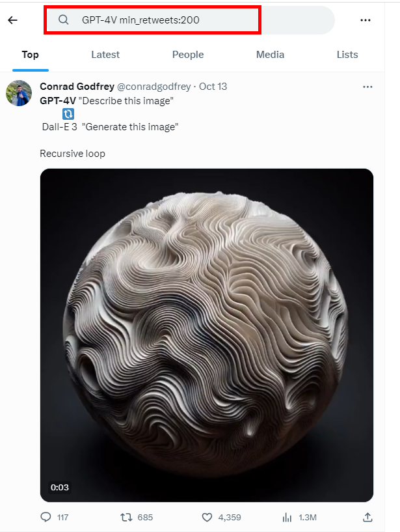Open the Oct 13 tweet timestamp

[x=213, y=87]
